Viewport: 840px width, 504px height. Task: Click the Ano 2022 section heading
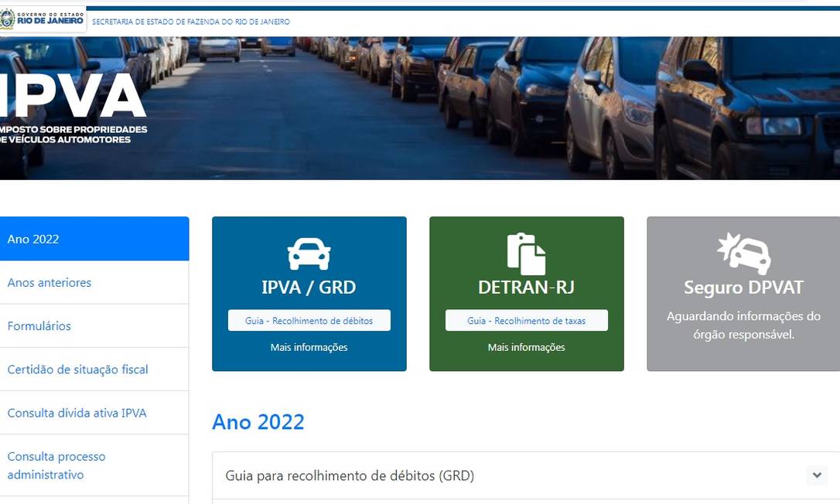tap(258, 421)
